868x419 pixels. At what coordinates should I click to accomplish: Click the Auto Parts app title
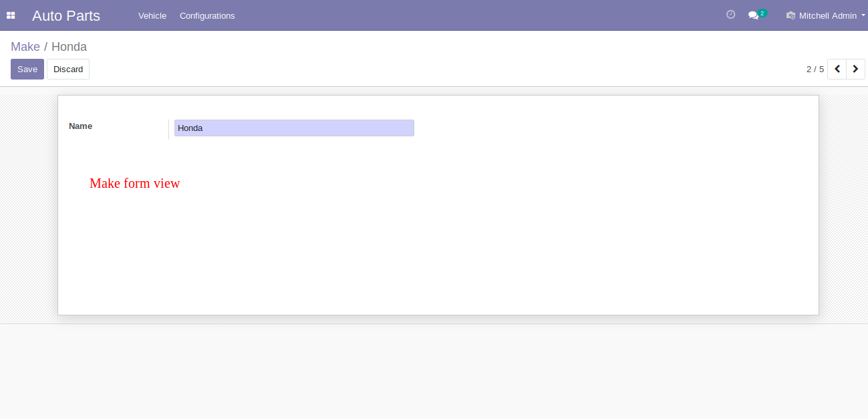coord(66,15)
